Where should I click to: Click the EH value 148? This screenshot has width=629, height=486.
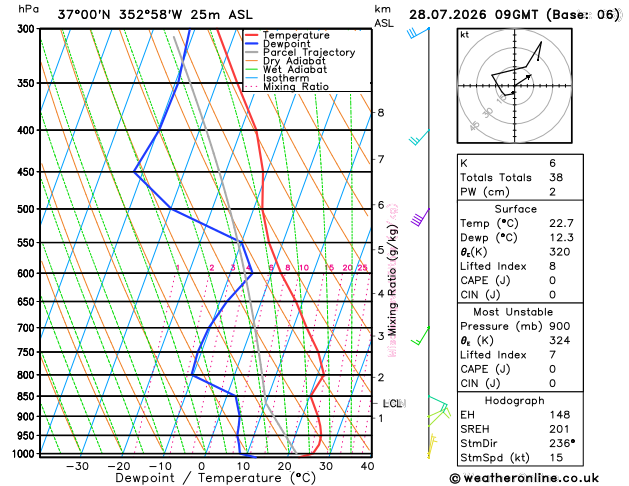560,415
